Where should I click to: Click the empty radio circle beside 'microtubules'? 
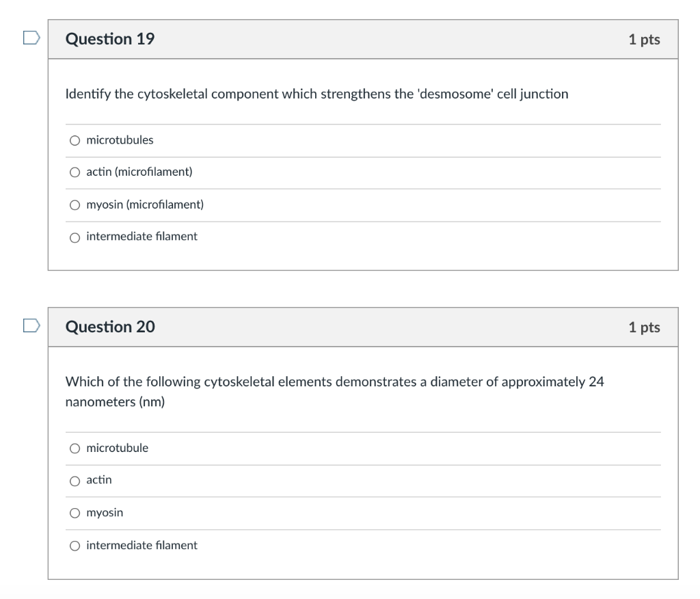[x=75, y=140]
